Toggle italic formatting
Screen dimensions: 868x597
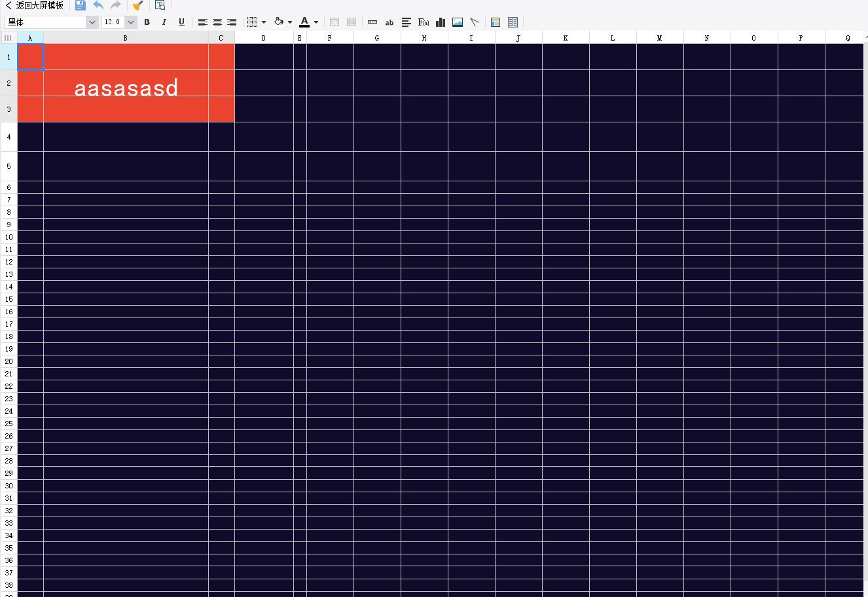coord(164,22)
